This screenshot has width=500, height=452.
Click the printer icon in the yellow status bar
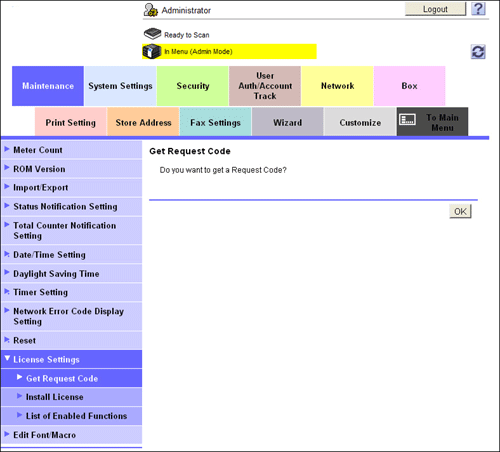pos(152,51)
